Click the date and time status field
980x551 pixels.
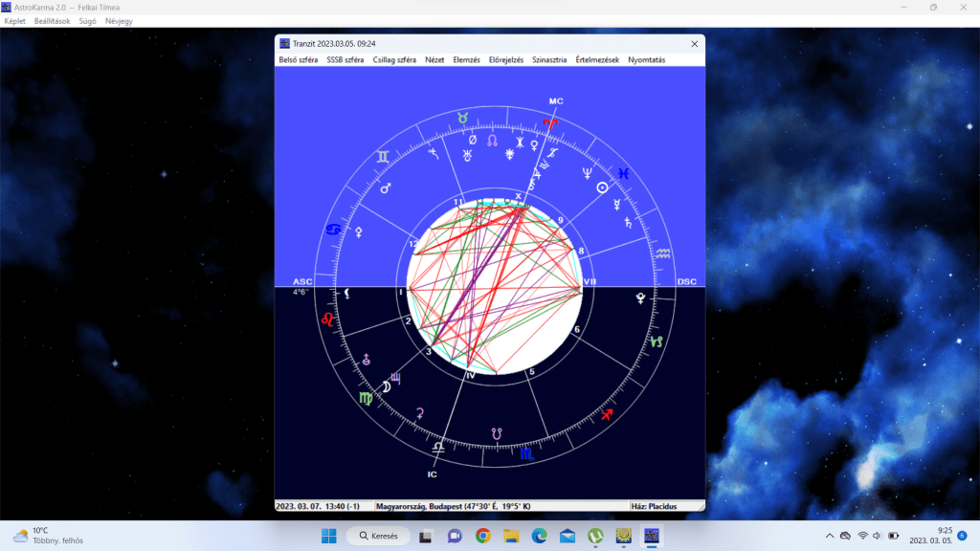319,505
